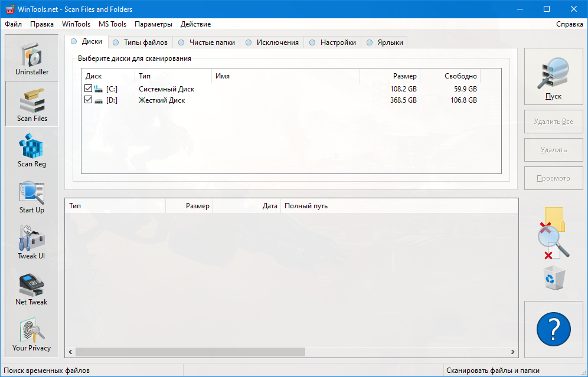588x377 pixels.
Task: Open the Uninstaller tool
Action: pos(32,58)
